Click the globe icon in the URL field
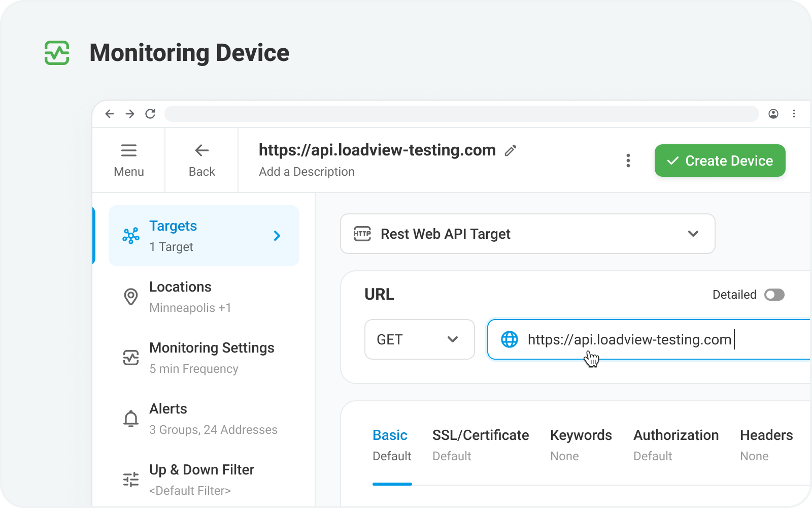Image resolution: width=812 pixels, height=508 pixels. point(510,339)
